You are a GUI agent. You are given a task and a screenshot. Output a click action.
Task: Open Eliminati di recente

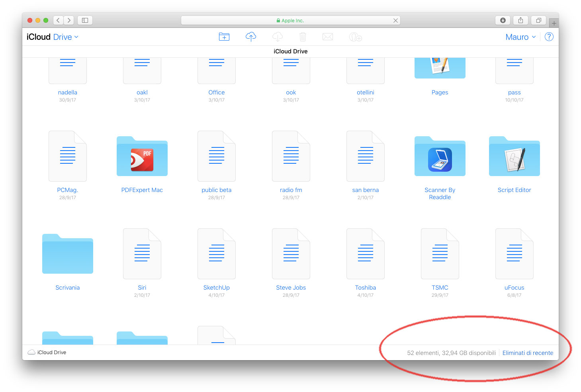[x=528, y=353]
